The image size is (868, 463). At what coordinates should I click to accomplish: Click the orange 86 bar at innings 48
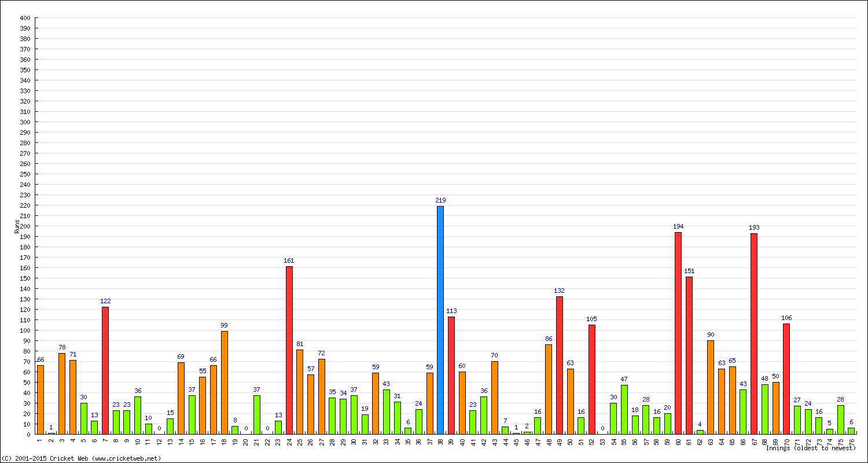549,389
